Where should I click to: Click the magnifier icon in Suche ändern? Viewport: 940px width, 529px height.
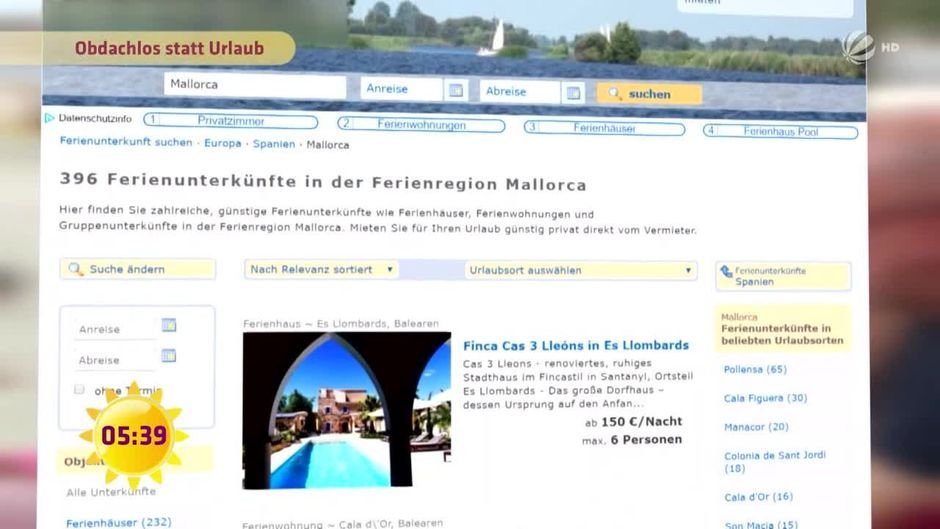(76, 269)
